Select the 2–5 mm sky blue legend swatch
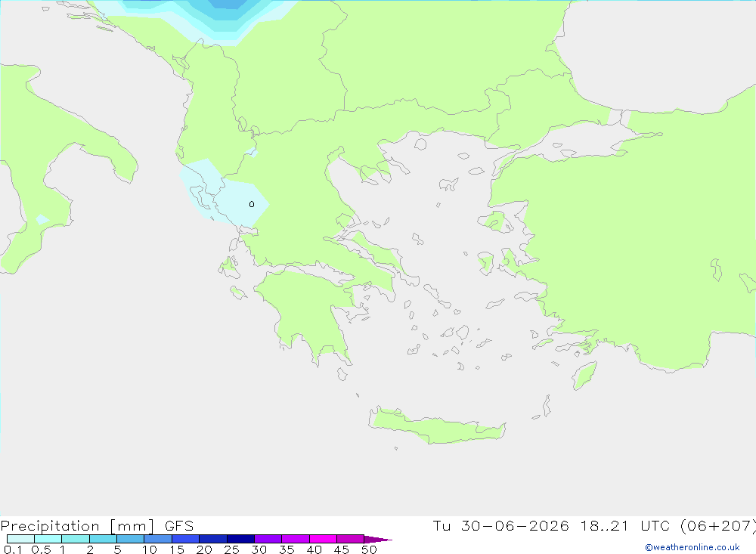This screenshot has width=756, height=554. tap(103, 539)
